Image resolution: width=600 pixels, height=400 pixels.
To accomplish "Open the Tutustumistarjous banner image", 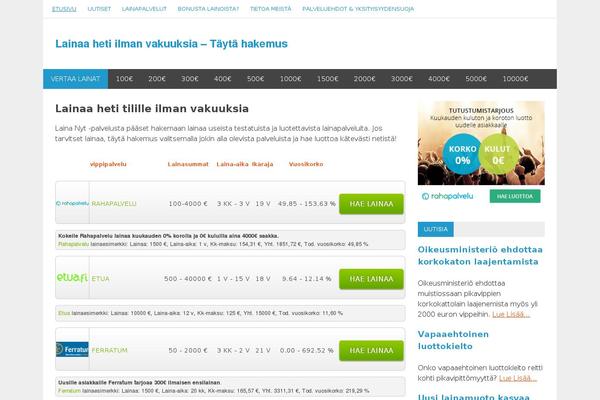I will coord(481,143).
